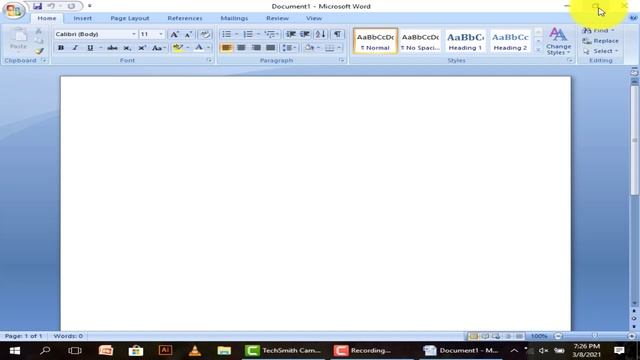Open font color dropdown arrow
This screenshot has height=360, width=640.
click(x=209, y=48)
